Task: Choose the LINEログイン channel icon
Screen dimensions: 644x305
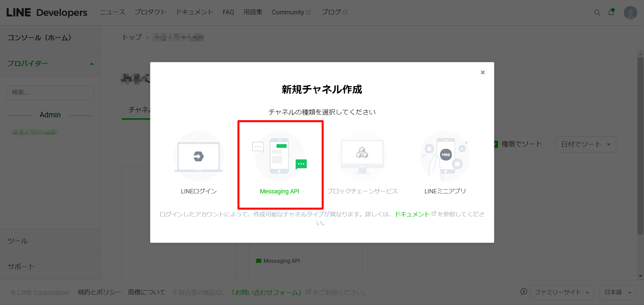Action: 199,156
